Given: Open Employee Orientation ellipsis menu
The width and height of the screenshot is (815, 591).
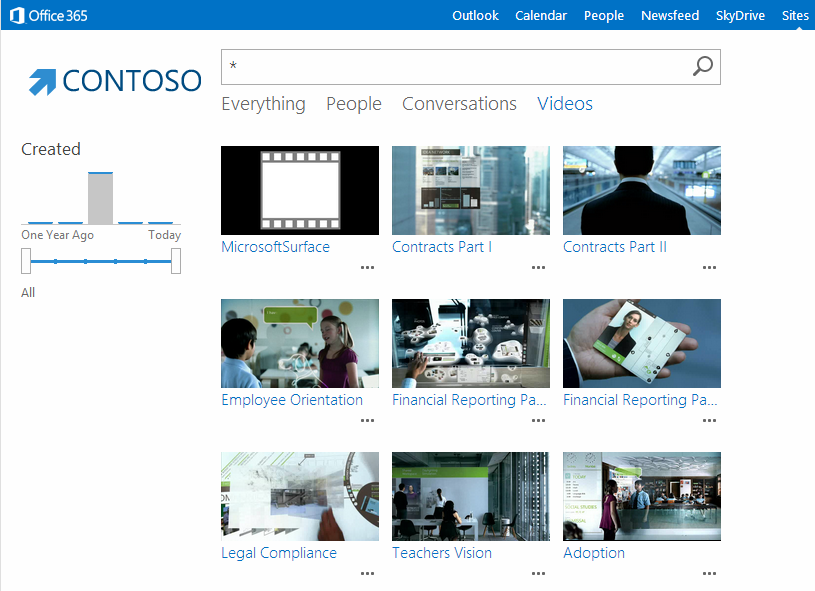Looking at the screenshot, I should click(367, 421).
